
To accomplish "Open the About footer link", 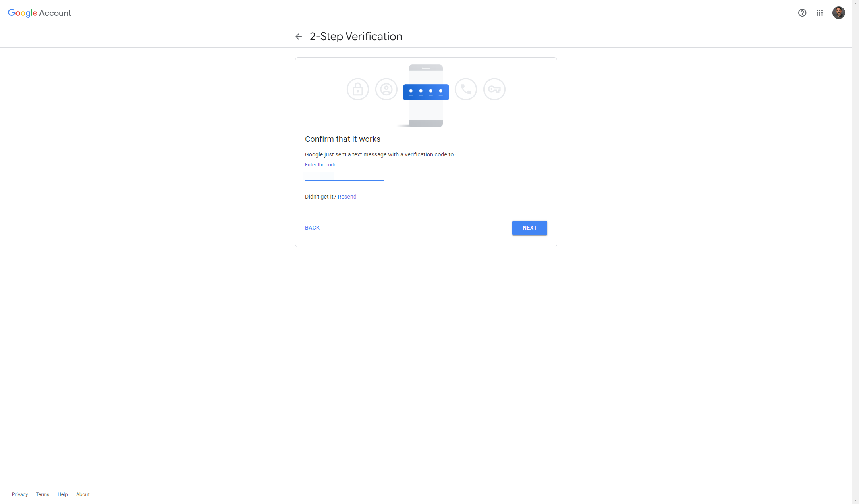I will (x=83, y=494).
